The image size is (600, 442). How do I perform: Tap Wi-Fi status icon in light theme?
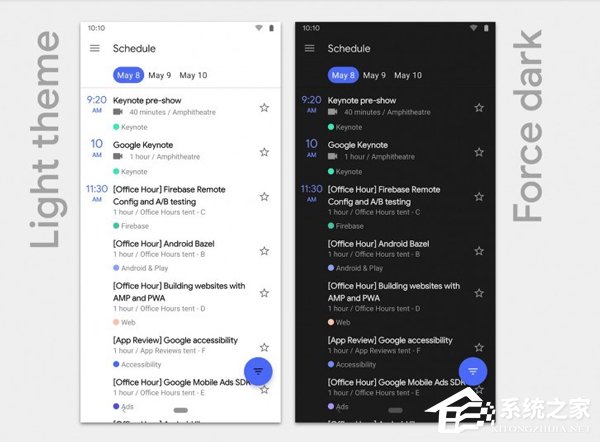click(x=259, y=28)
